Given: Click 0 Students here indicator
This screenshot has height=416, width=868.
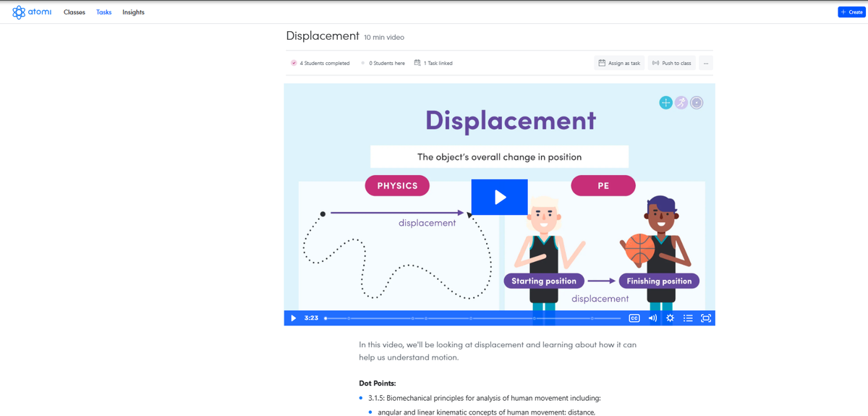Looking at the screenshot, I should 383,63.
